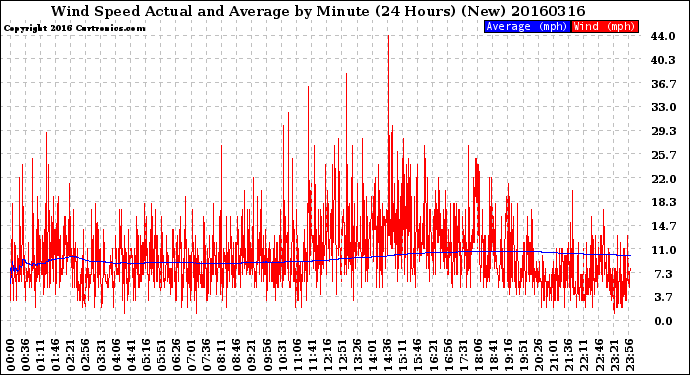Click the 7.3 y-axis label
The image size is (690, 375).
tap(663, 274)
